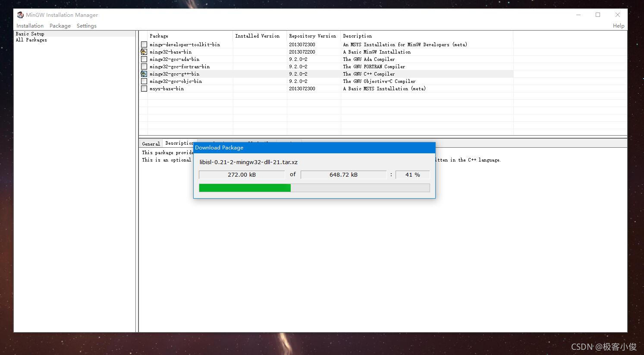Image resolution: width=644 pixels, height=355 pixels.
Task: Toggle checkbox for mingw32-gcc-ada-bin
Action: [144, 59]
